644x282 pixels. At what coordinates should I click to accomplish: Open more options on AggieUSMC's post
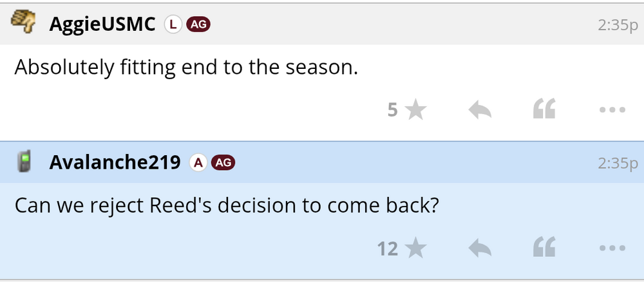click(x=612, y=110)
